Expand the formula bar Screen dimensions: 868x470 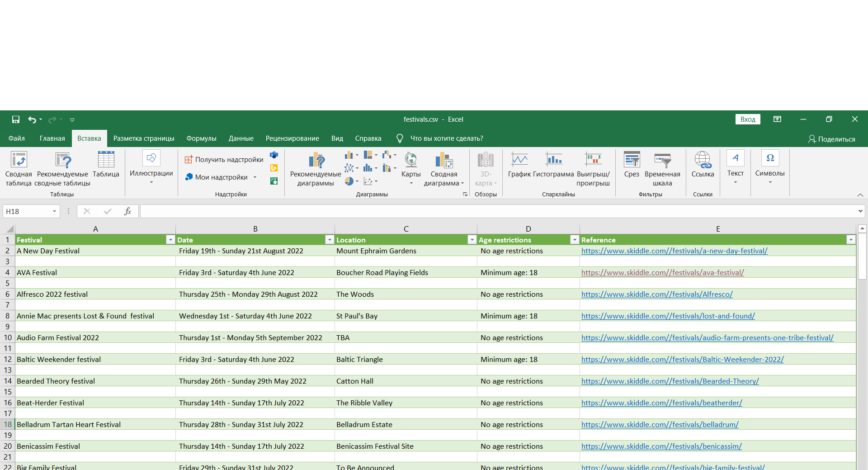860,211
